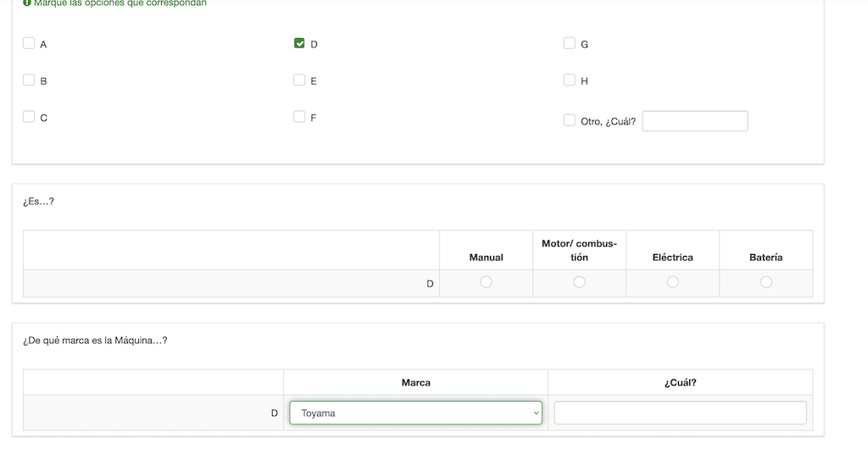Check the option A checkbox
868x455 pixels.
point(29,43)
